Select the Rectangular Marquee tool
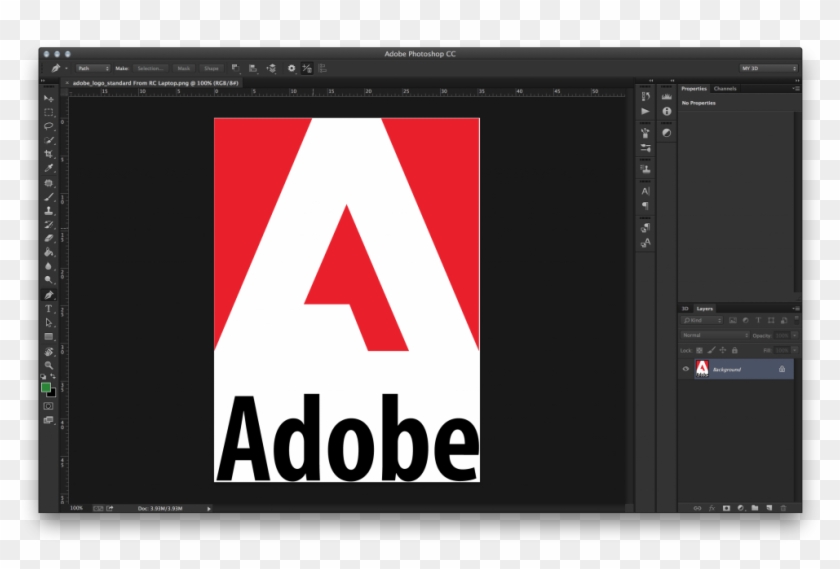The image size is (840, 569). (49, 113)
